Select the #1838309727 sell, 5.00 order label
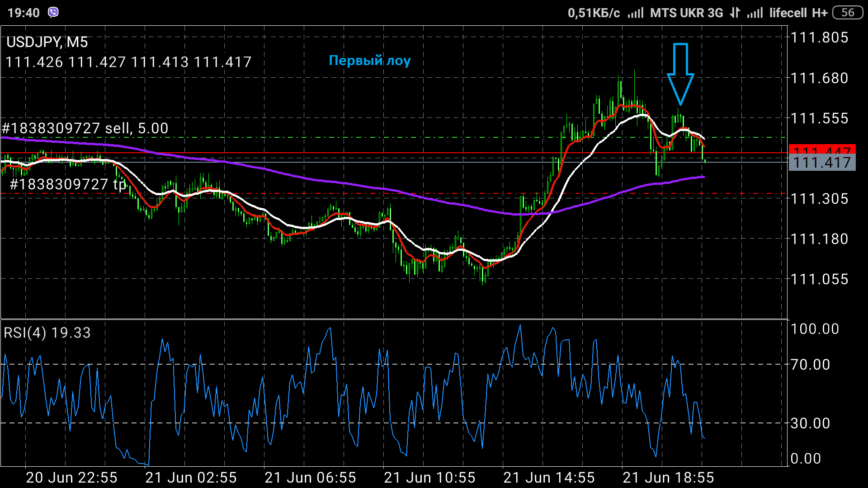 tap(85, 128)
